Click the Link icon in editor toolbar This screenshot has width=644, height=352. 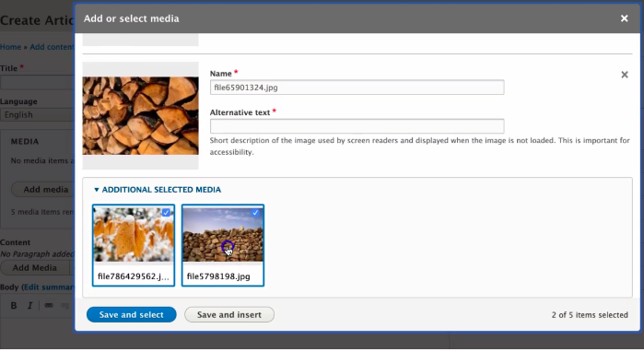tap(49, 306)
